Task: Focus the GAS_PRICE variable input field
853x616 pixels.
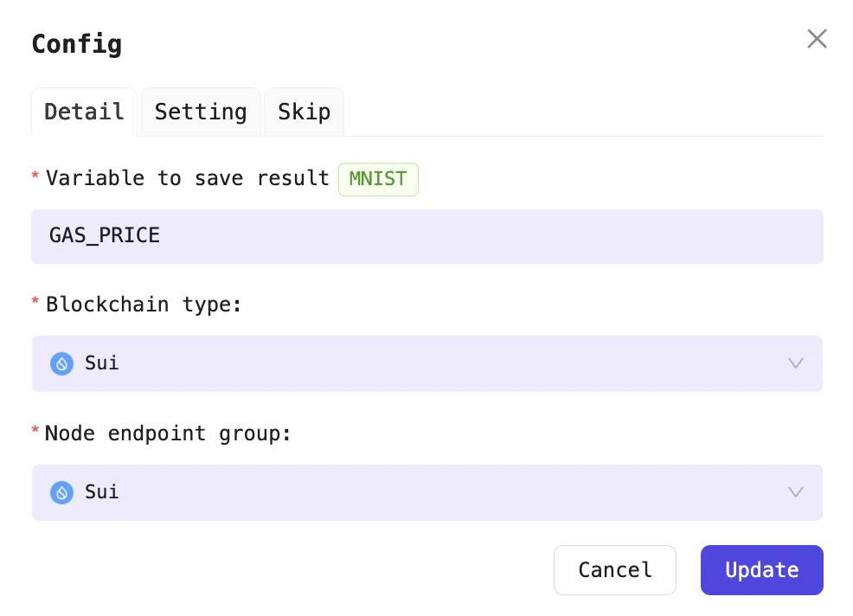Action: click(426, 236)
